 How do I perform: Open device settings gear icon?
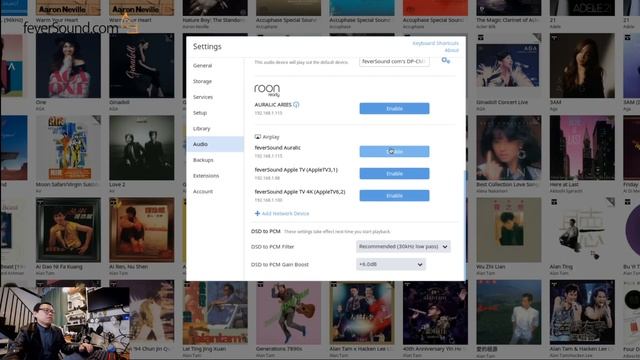[x=445, y=60]
